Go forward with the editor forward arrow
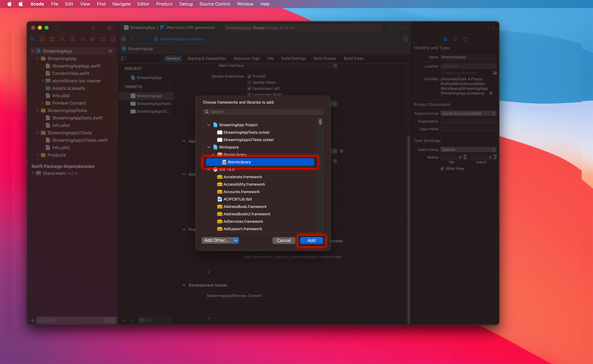The height and width of the screenshot is (364, 593). pos(140,39)
